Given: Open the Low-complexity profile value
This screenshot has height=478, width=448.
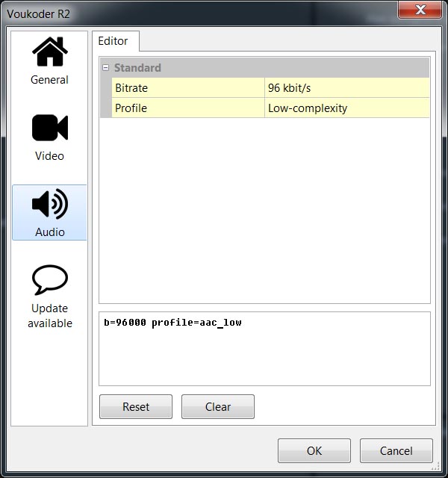Looking at the screenshot, I should 347,108.
